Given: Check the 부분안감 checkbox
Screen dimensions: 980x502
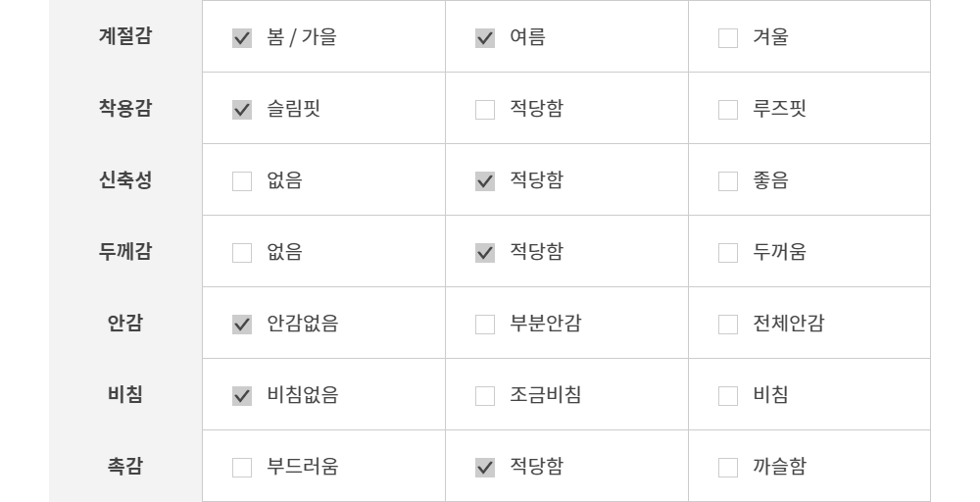Looking at the screenshot, I should [x=485, y=325].
